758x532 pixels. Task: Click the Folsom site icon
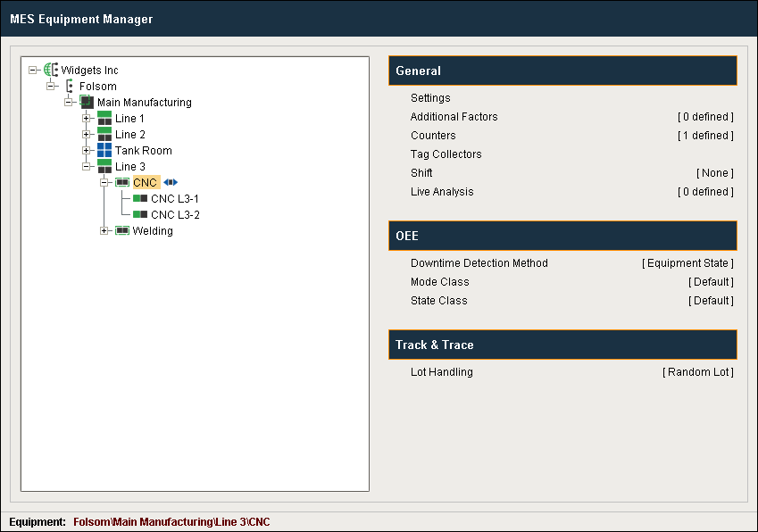tap(69, 87)
